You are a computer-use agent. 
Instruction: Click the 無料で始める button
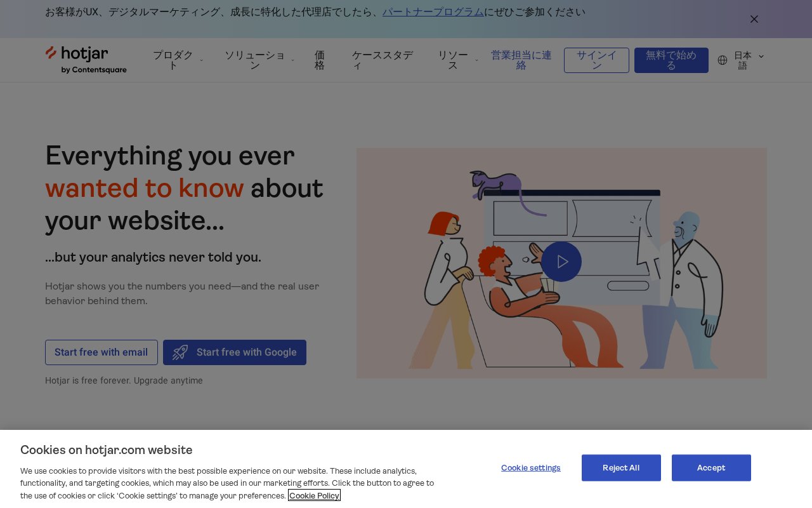(671, 60)
